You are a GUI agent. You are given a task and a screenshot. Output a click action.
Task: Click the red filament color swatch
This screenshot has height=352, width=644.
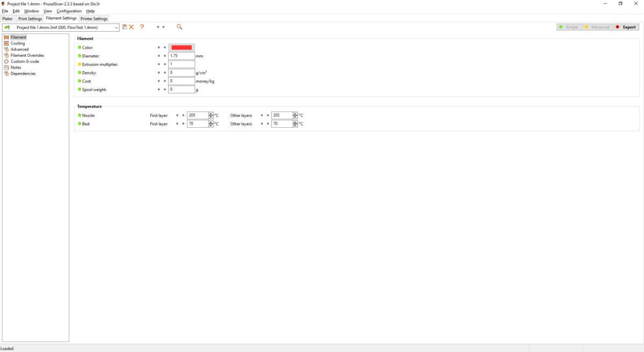pyautogui.click(x=181, y=48)
